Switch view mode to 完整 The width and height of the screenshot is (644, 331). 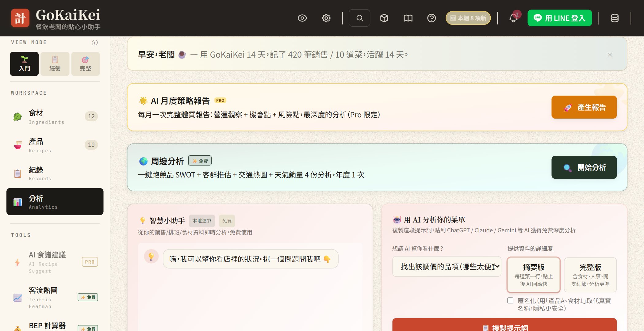click(86, 64)
